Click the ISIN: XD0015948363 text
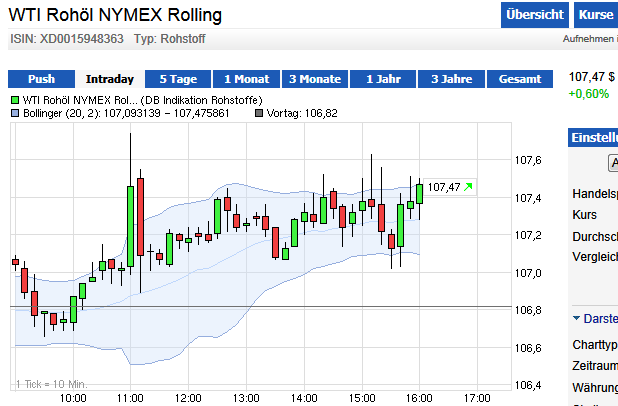Image resolution: width=618 pixels, height=406 pixels. (67, 39)
